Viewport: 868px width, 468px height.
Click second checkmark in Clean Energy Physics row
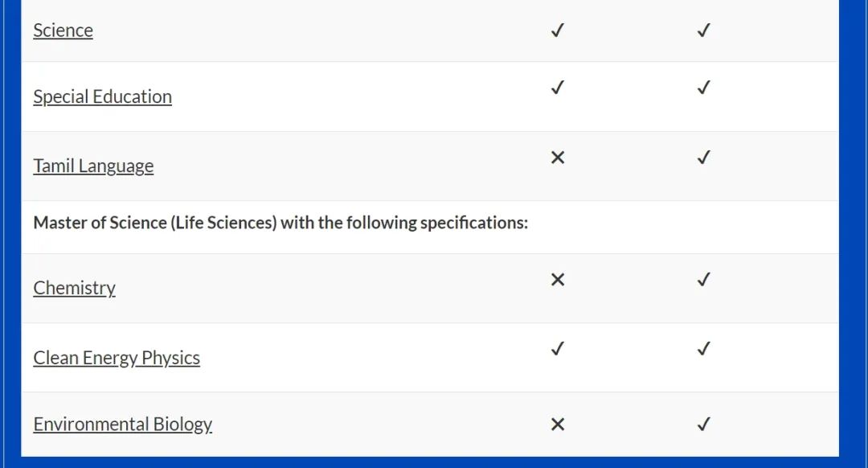tap(703, 349)
